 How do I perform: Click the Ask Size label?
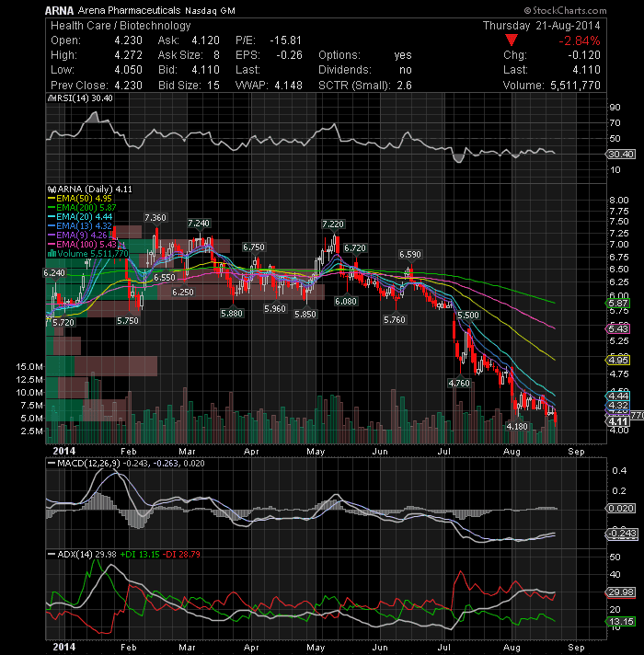click(180, 55)
